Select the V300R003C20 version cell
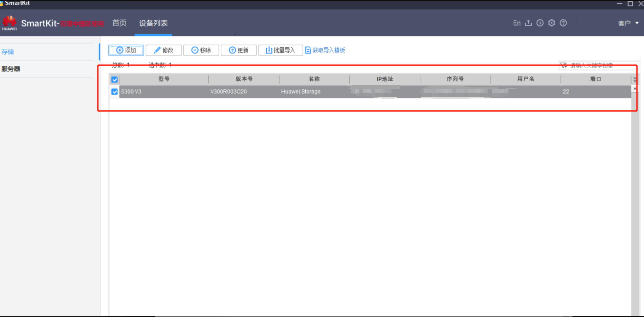 [x=244, y=91]
